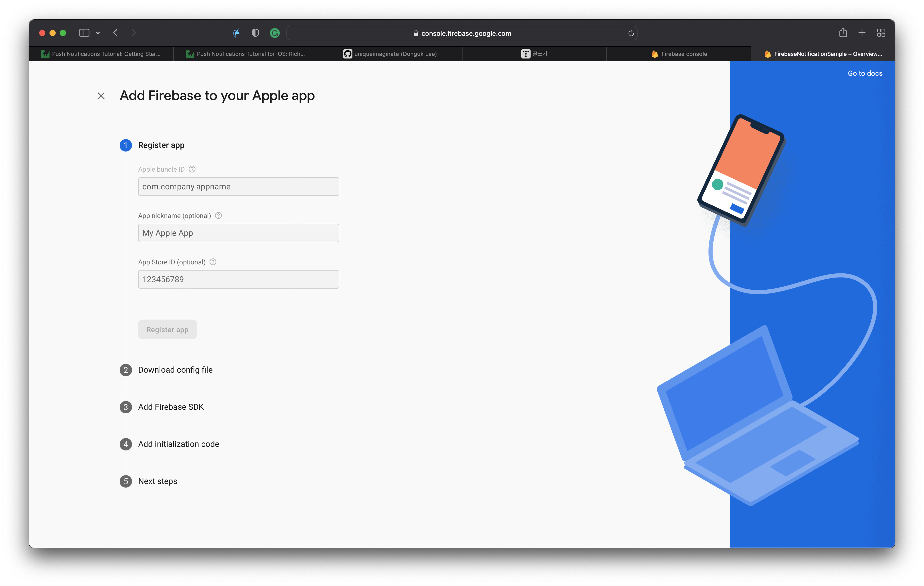The width and height of the screenshot is (924, 586).
Task: Click the App nickname input field
Action: click(238, 233)
